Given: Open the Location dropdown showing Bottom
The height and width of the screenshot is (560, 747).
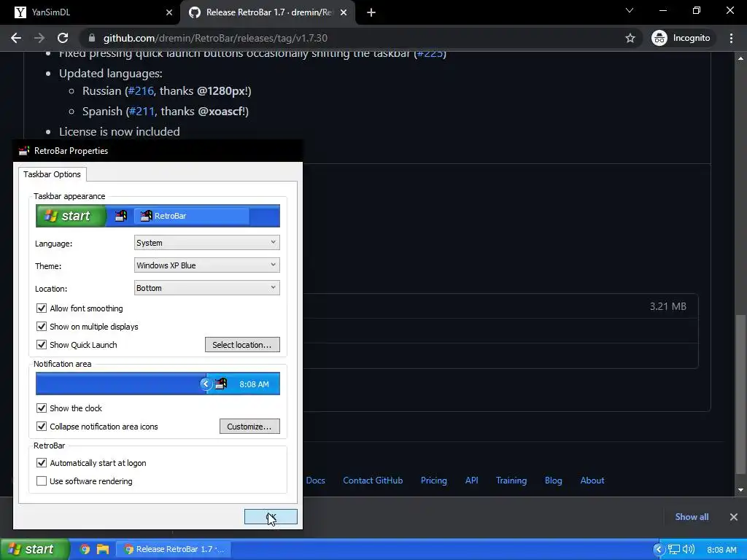Looking at the screenshot, I should pyautogui.click(x=206, y=288).
